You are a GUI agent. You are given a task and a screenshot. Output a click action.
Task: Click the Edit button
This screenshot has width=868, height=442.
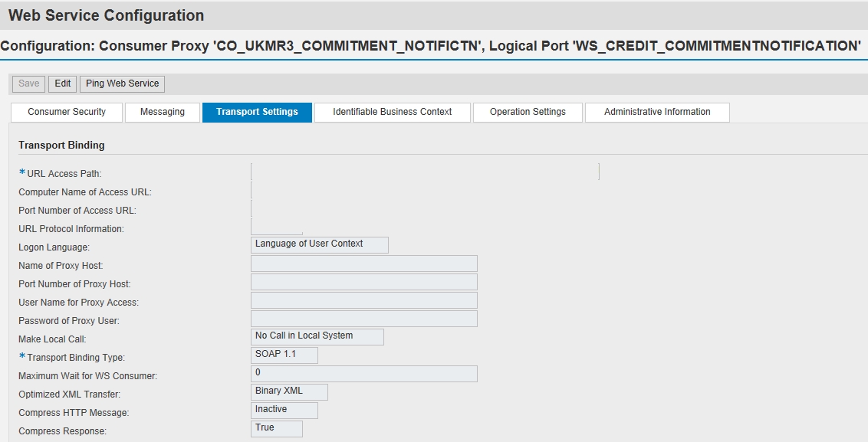(x=62, y=83)
